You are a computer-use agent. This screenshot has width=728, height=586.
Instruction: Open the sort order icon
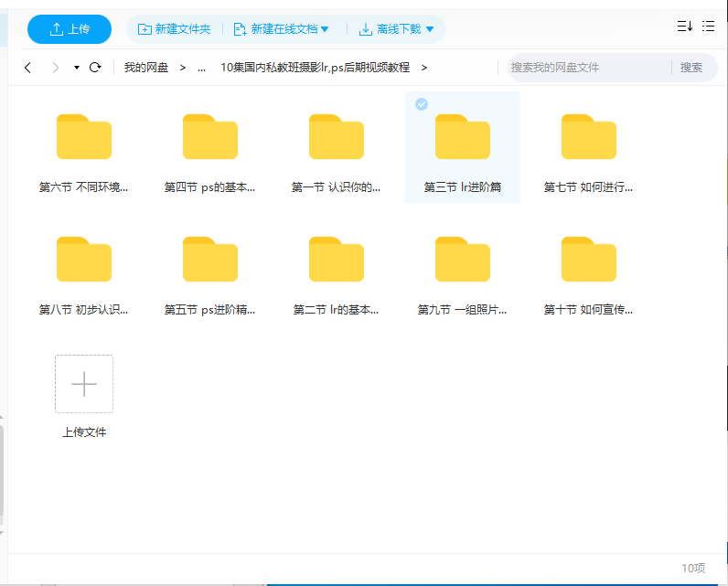tap(685, 26)
